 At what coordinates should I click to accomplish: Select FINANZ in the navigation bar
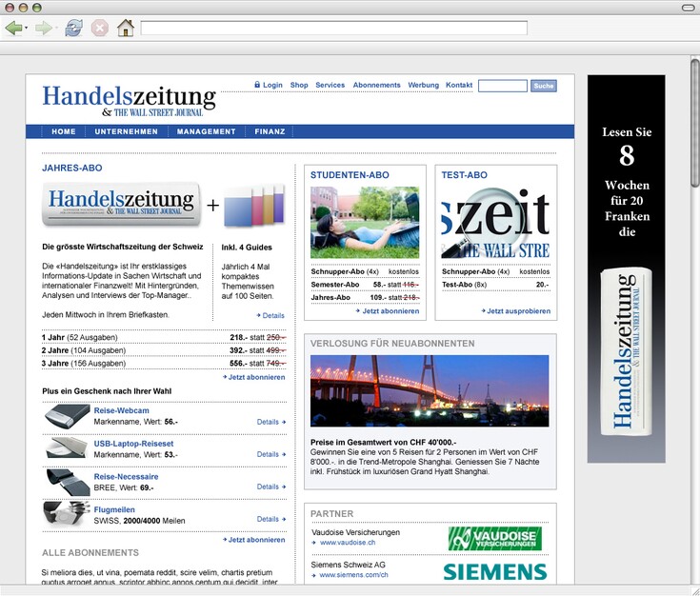[270, 131]
